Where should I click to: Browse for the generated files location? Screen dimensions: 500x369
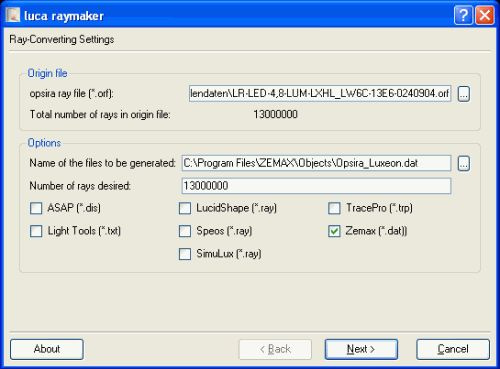(x=464, y=163)
